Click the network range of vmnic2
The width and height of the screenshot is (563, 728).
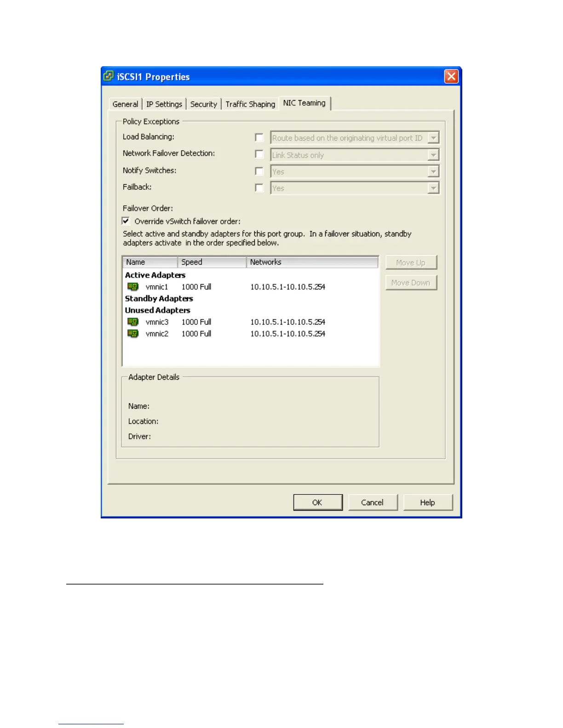pos(287,334)
